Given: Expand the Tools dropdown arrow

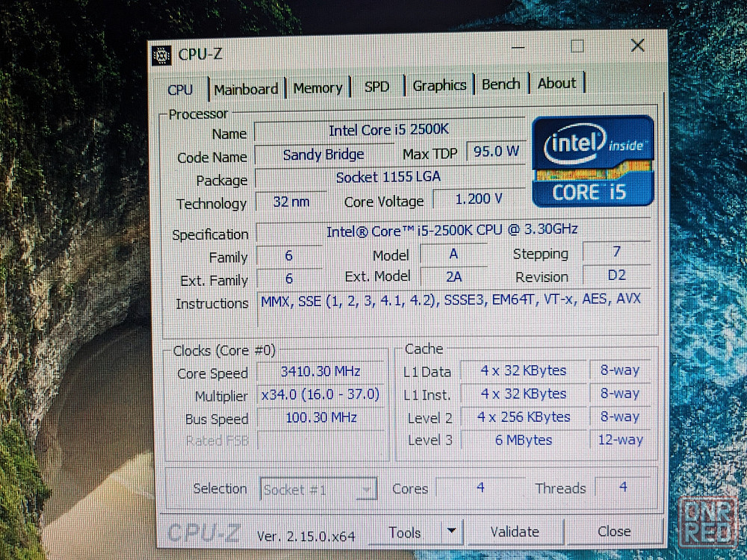Looking at the screenshot, I should coord(452,531).
